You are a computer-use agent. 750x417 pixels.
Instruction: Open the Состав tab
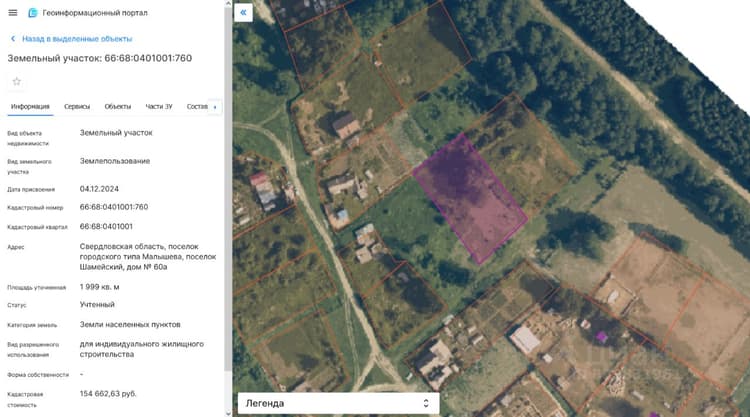pyautogui.click(x=197, y=106)
